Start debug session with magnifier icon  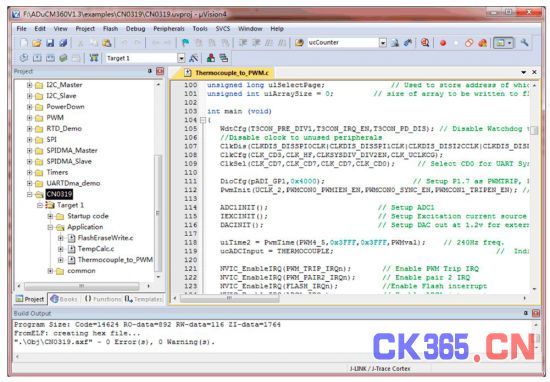[x=425, y=43]
